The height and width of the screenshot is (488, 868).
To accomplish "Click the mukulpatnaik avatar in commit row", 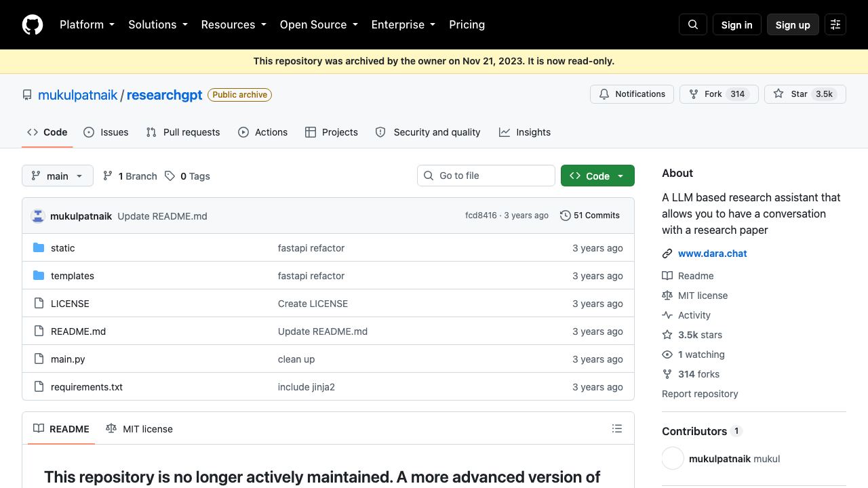I will coord(38,216).
